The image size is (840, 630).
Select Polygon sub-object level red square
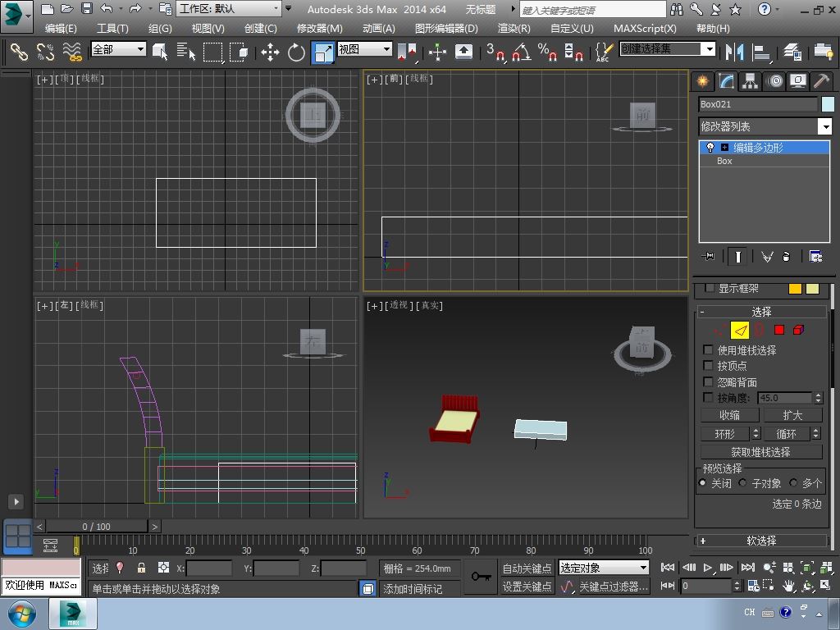(x=779, y=330)
